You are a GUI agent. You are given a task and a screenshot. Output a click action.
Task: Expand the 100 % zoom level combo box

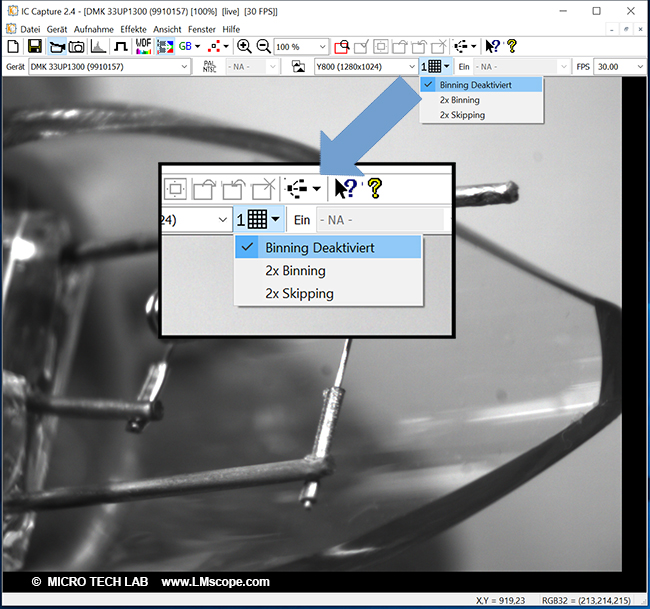[321, 47]
